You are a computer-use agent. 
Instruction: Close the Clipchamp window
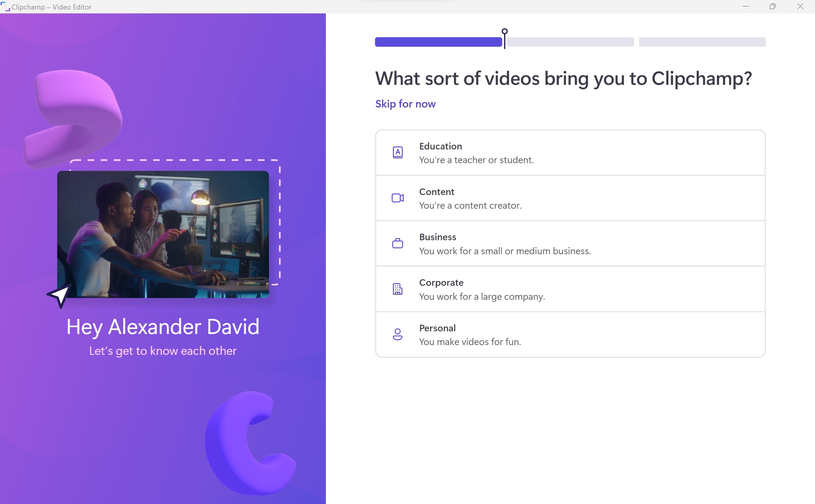pos(800,6)
